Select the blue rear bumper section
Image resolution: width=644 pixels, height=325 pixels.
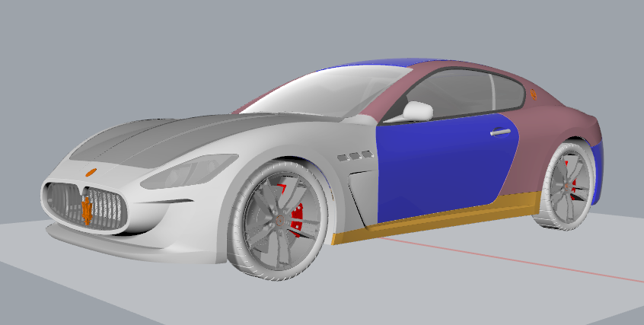click(x=598, y=173)
